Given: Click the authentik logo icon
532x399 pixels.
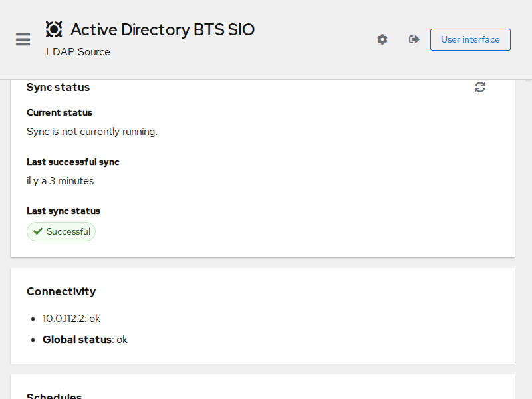Looking at the screenshot, I should pos(54,29).
